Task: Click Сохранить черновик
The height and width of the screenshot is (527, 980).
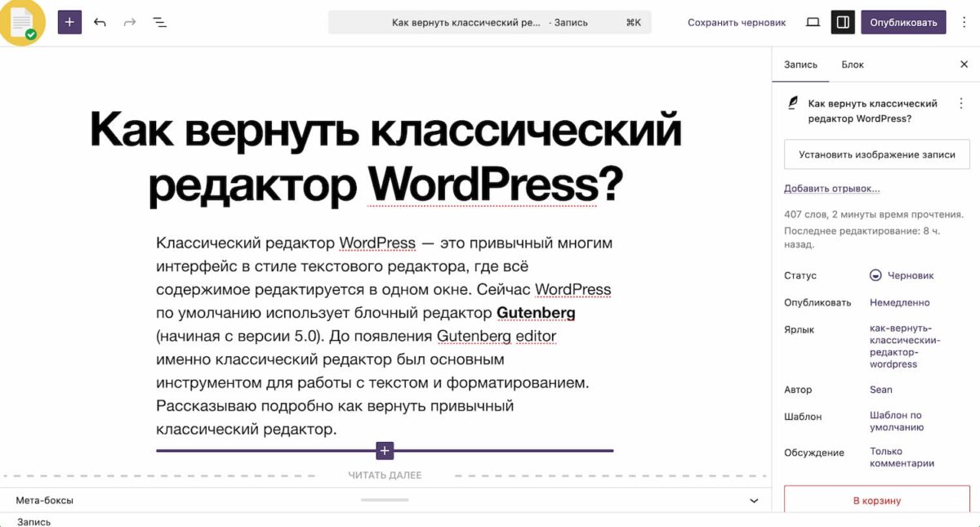Action: [737, 22]
